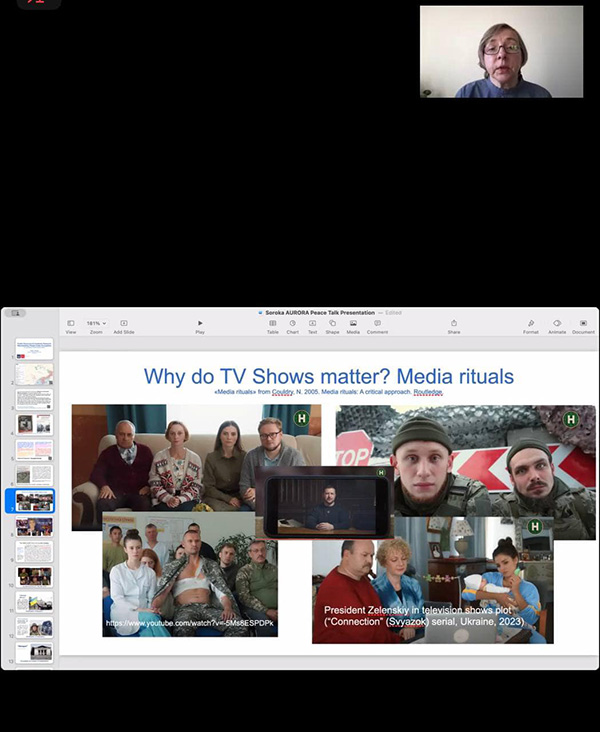Screen dimensions: 600x732
Task: Click the Couldry citation subtitle text
Action: 328,392
